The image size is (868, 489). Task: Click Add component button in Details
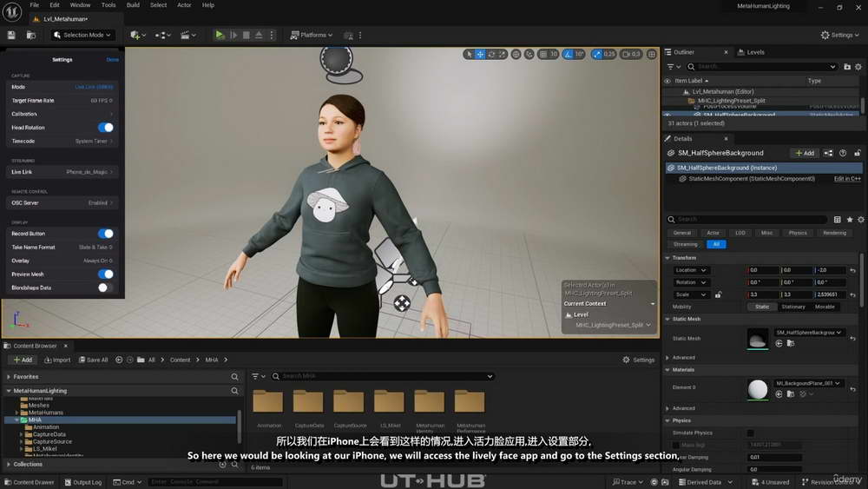click(x=805, y=154)
